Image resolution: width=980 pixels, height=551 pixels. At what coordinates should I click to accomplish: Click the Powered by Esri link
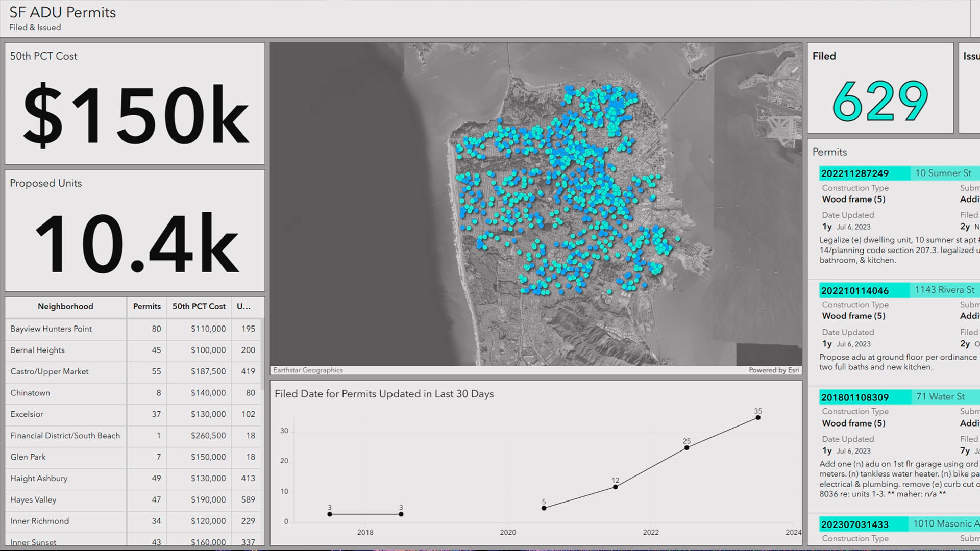pyautogui.click(x=774, y=370)
